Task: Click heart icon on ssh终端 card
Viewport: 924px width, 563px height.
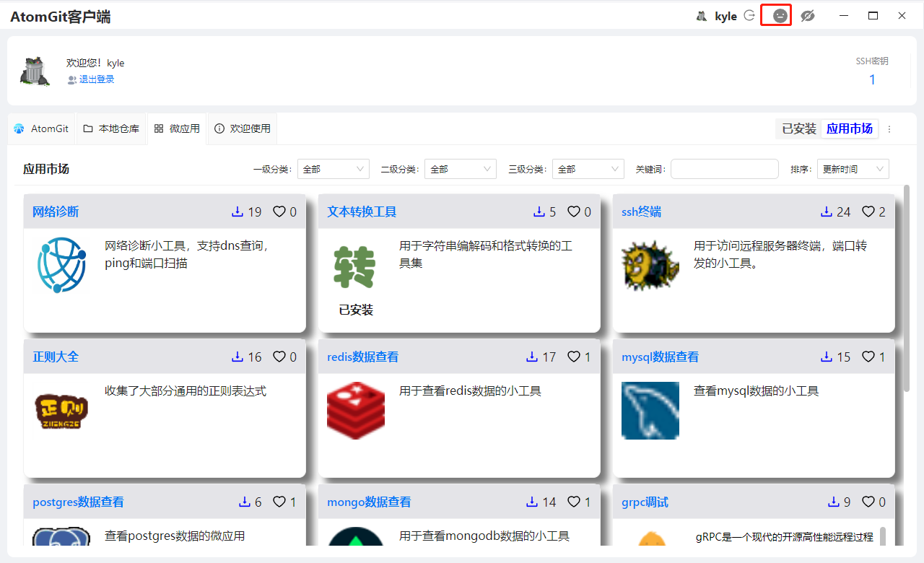Action: click(868, 211)
